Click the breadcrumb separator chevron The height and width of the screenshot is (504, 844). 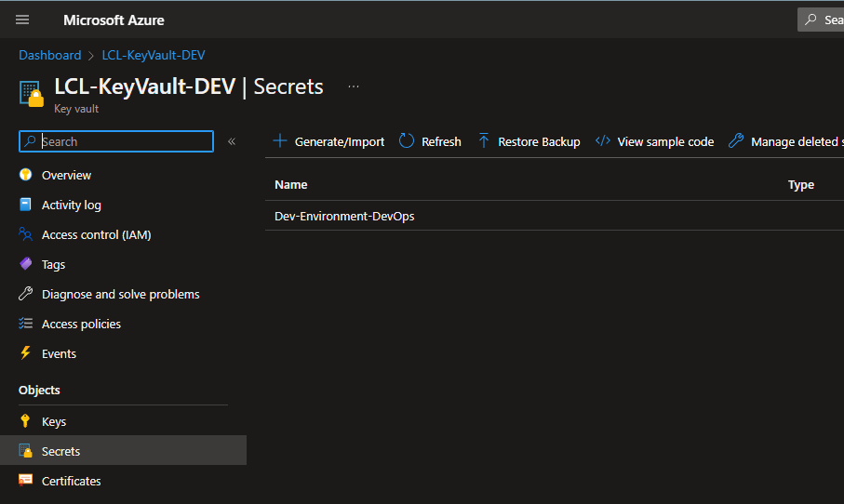click(91, 56)
